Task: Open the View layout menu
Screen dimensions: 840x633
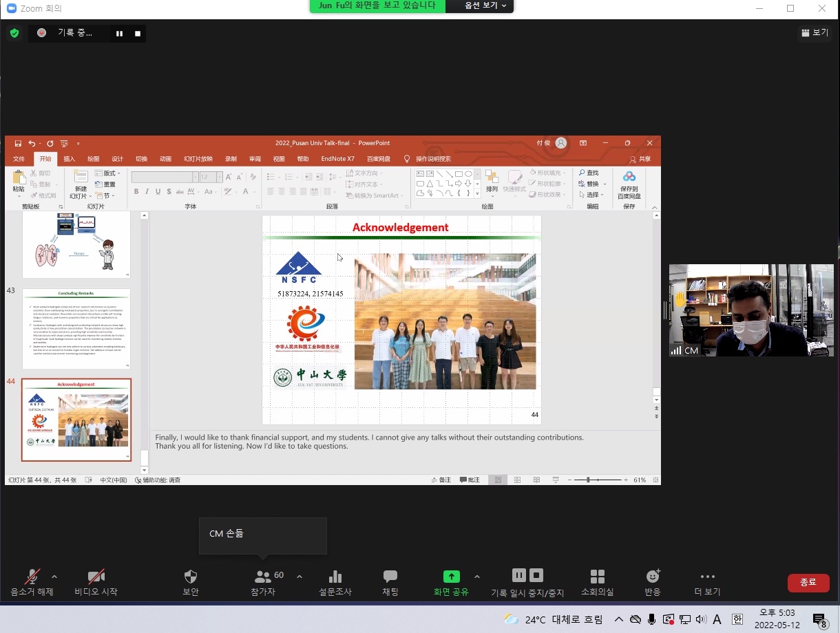Action: 815,32
